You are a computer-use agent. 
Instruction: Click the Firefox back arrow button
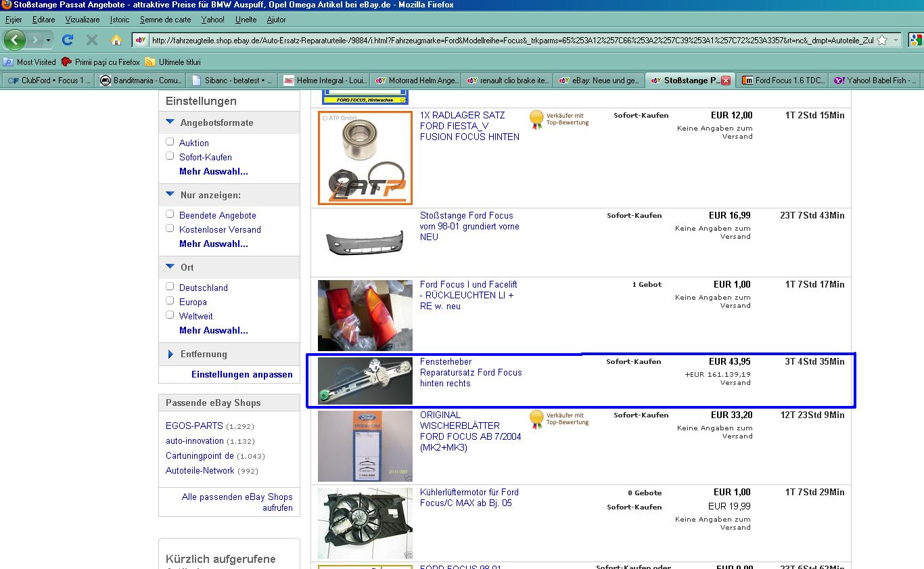[15, 40]
